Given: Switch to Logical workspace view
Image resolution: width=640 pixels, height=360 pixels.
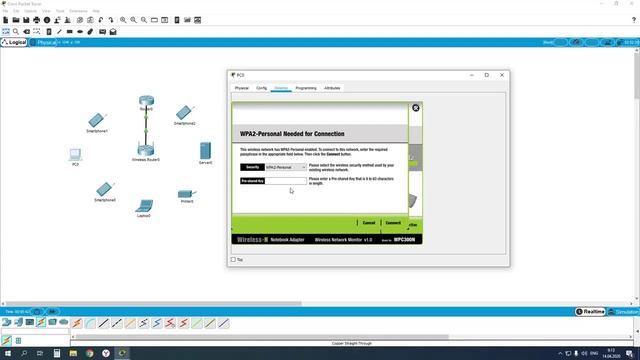Looking at the screenshot, I should 14,42.
